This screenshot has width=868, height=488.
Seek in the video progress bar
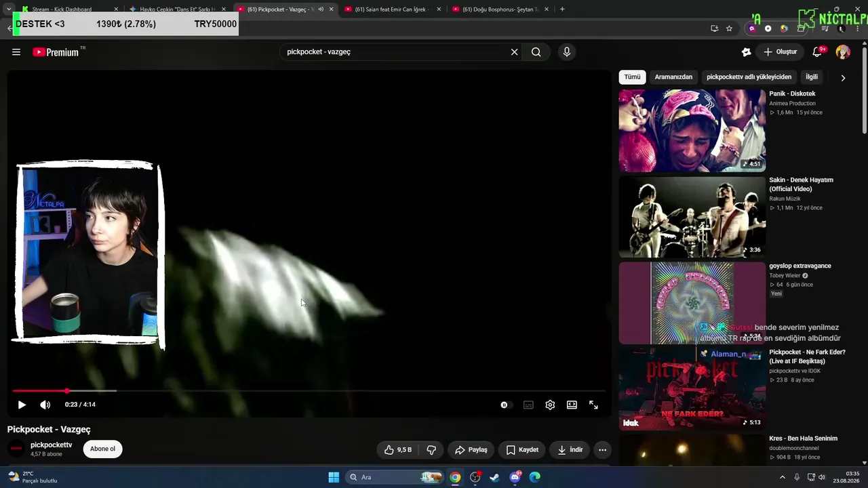308,391
